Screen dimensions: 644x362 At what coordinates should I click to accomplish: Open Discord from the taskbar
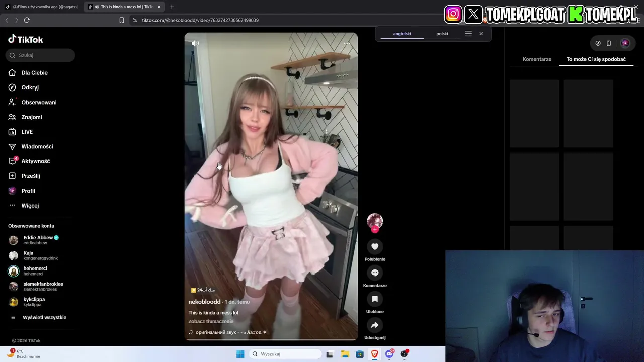389,354
